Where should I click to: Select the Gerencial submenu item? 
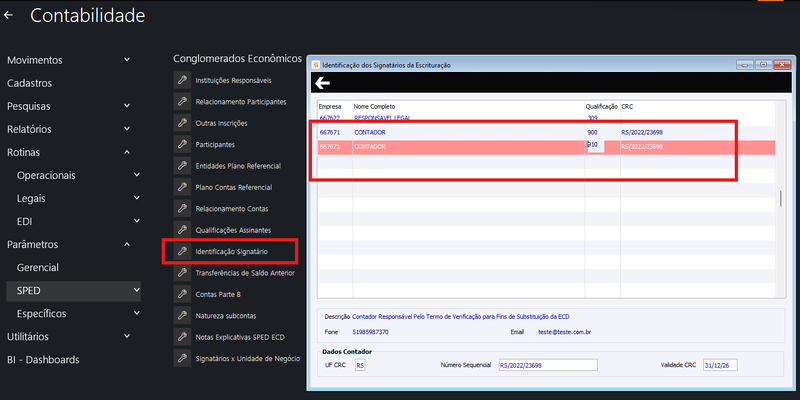pyautogui.click(x=38, y=267)
